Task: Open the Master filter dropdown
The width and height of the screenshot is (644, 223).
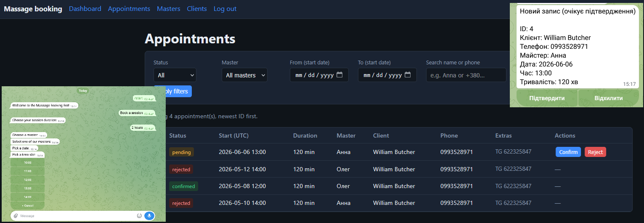Action: pos(244,75)
